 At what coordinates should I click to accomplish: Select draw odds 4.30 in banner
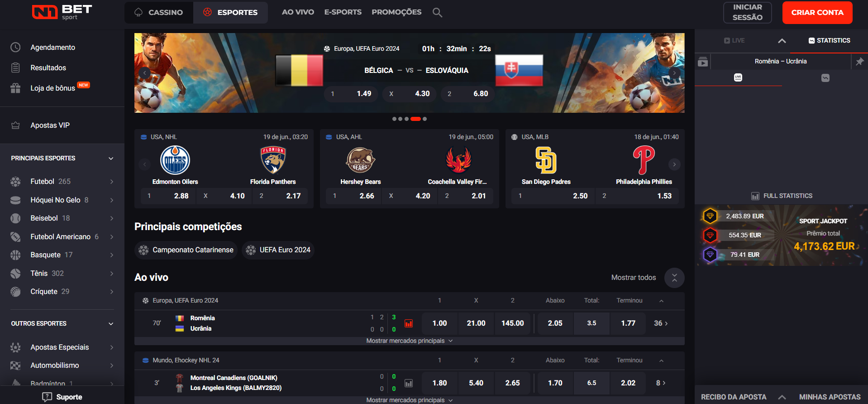(409, 94)
